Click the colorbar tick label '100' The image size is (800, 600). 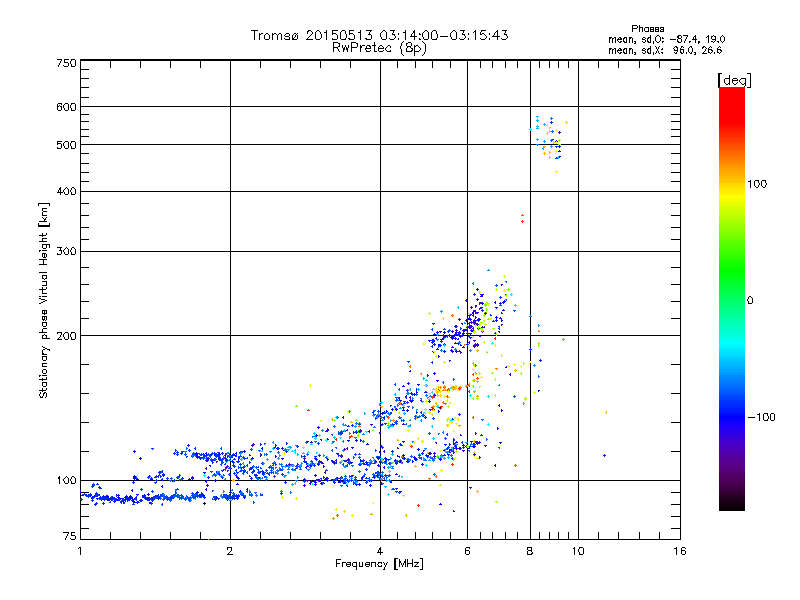[x=757, y=184]
